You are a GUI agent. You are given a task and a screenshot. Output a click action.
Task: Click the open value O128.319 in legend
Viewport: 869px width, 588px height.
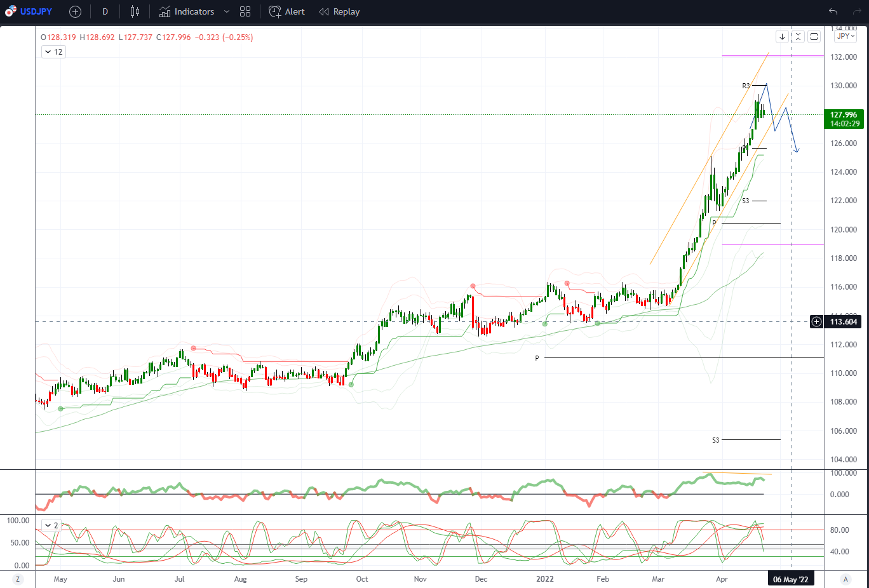[x=58, y=37]
